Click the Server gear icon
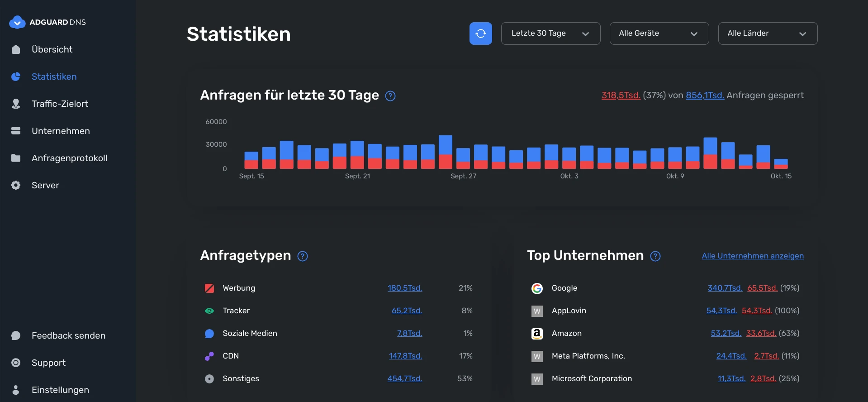The image size is (868, 402). (x=16, y=185)
